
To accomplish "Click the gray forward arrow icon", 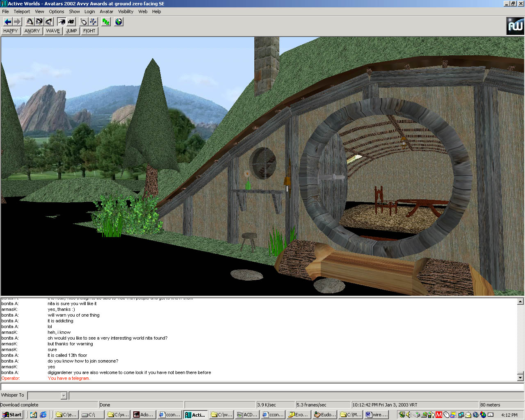I will point(17,22).
